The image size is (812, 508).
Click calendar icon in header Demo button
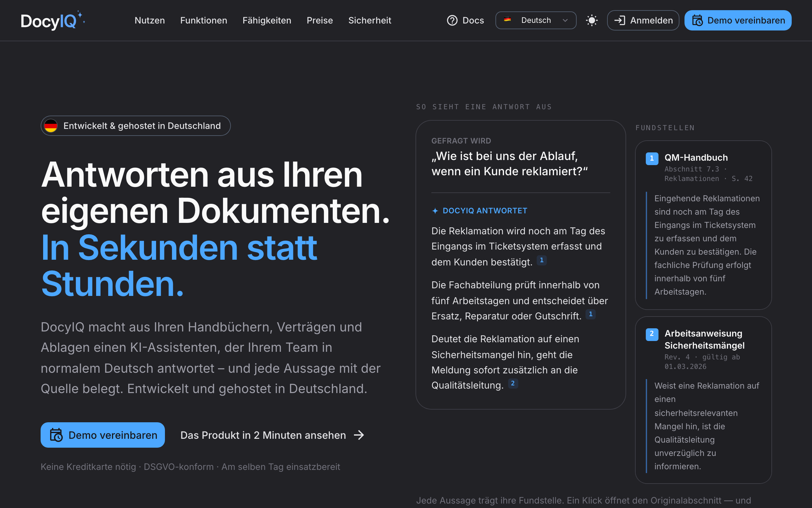[697, 21]
